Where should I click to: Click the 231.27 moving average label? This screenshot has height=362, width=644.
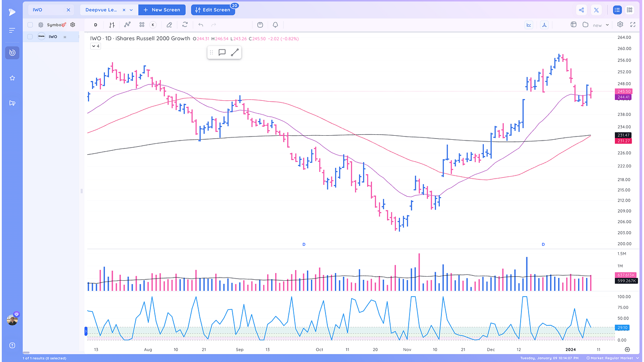tap(623, 141)
